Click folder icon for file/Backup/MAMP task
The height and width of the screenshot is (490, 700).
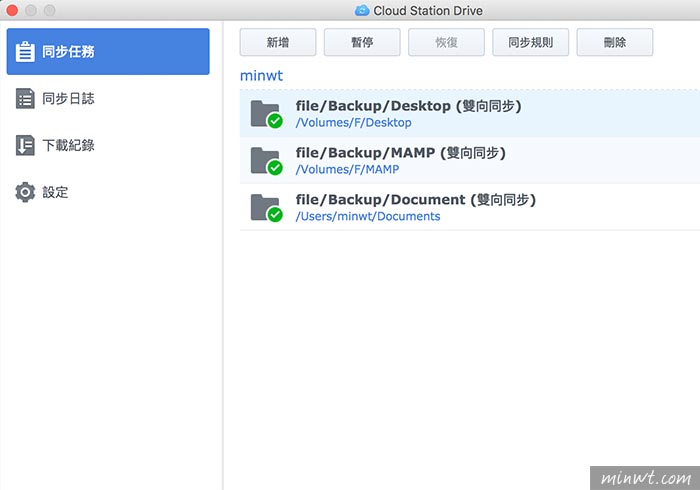pyautogui.click(x=266, y=161)
